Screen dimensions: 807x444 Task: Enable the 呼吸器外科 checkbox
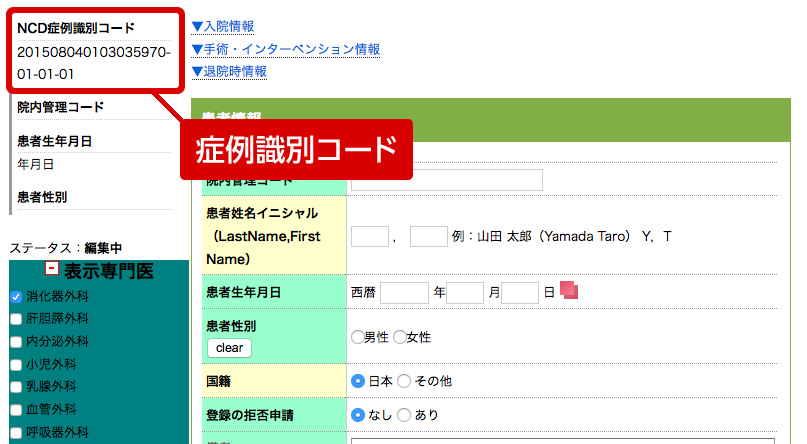(x=16, y=432)
